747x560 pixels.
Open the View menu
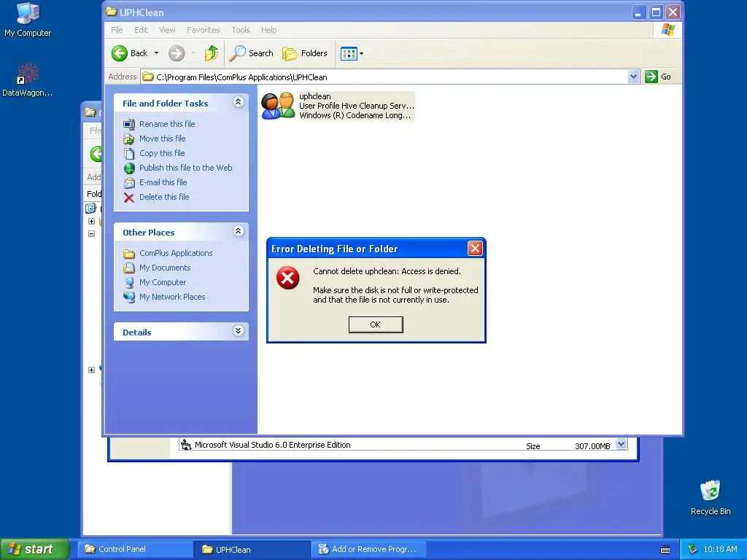click(167, 30)
